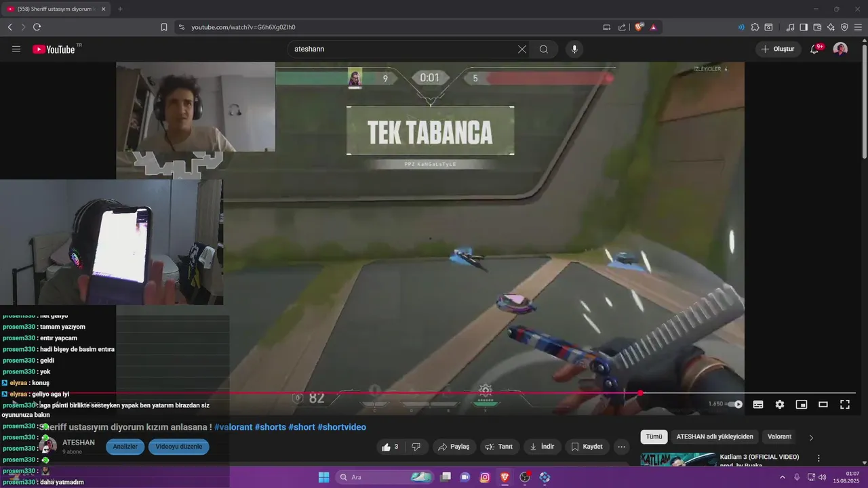
Task: Toggle the browser sidebar panel
Action: 804,27
